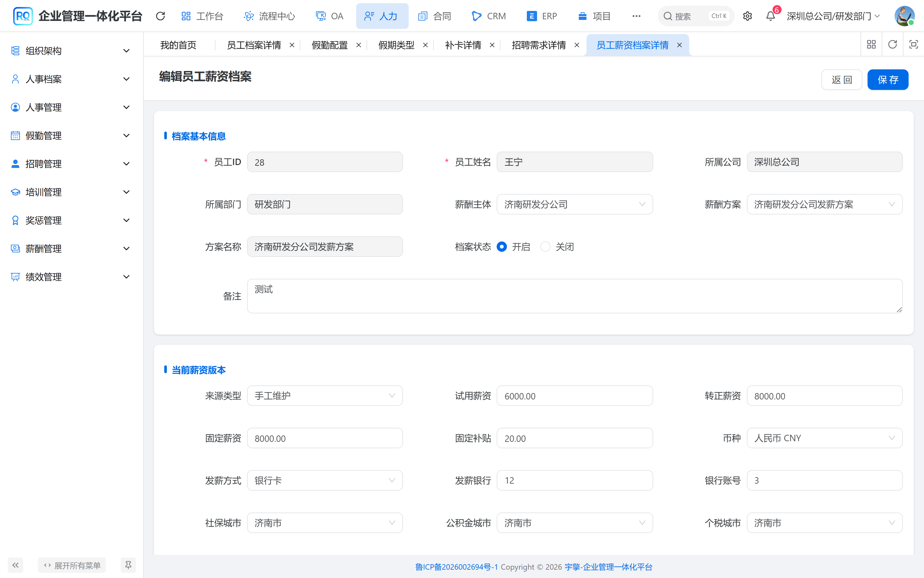Open the 发薪方式 dropdown
The height and width of the screenshot is (578, 924).
325,480
